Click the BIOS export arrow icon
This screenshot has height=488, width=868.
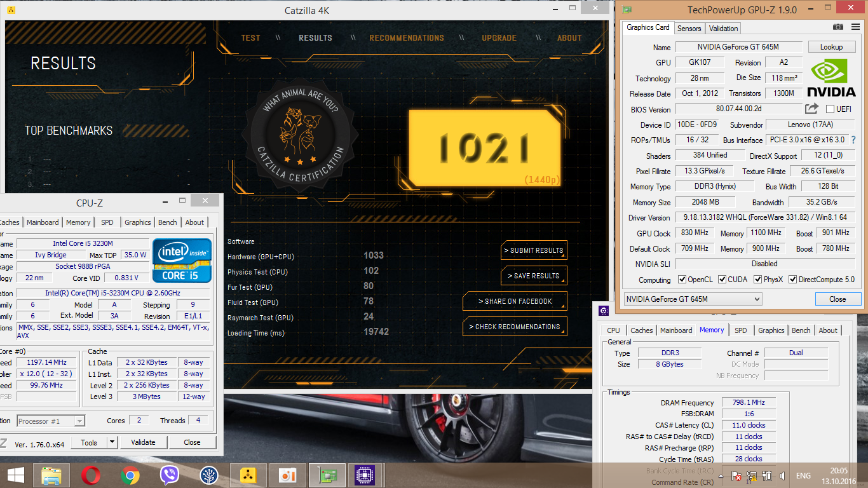(x=812, y=109)
